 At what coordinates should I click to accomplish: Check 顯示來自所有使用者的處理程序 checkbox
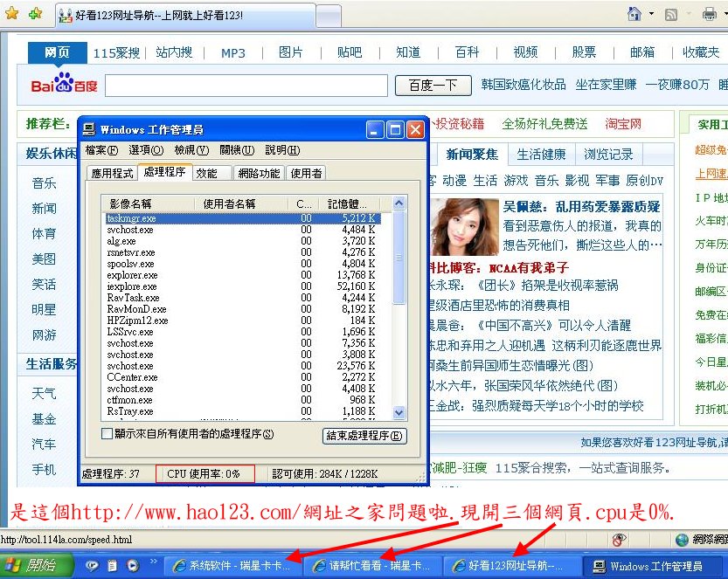[x=107, y=434]
